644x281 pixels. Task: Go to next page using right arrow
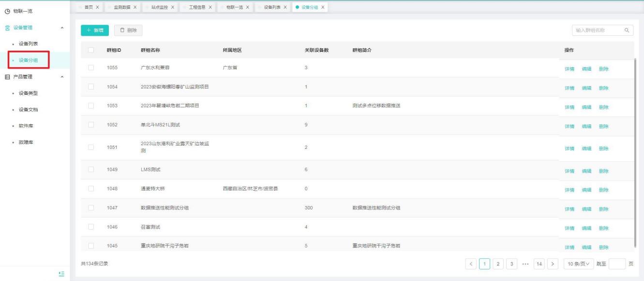click(553, 264)
